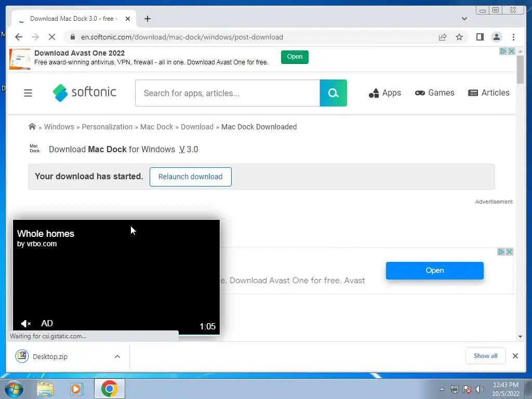Open the browser side panel icon
The height and width of the screenshot is (399, 532).
coord(480,37)
